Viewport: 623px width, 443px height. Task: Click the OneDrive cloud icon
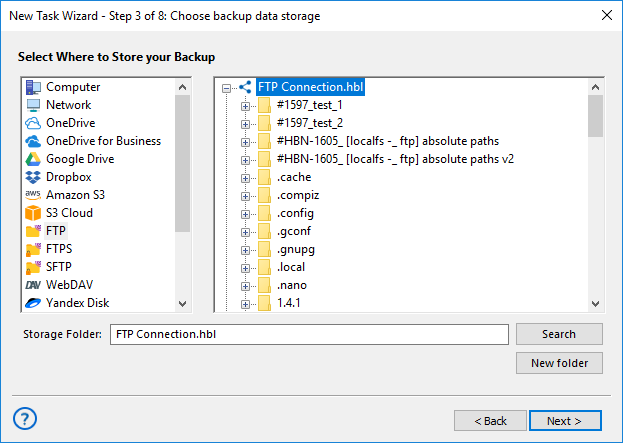click(x=33, y=123)
